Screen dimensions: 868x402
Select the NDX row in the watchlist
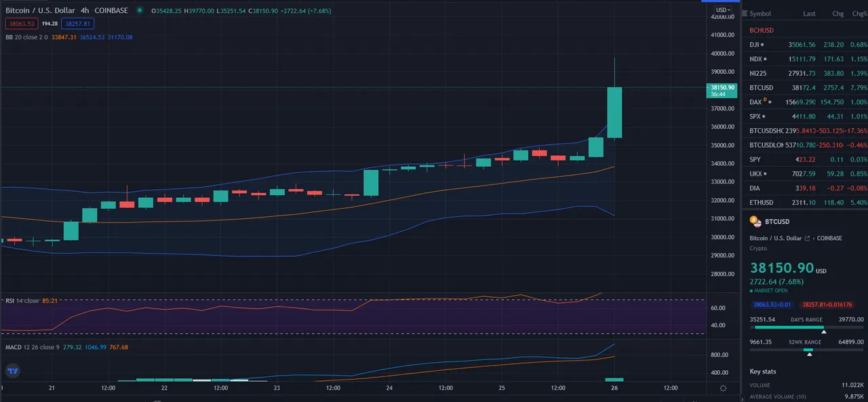(x=806, y=59)
